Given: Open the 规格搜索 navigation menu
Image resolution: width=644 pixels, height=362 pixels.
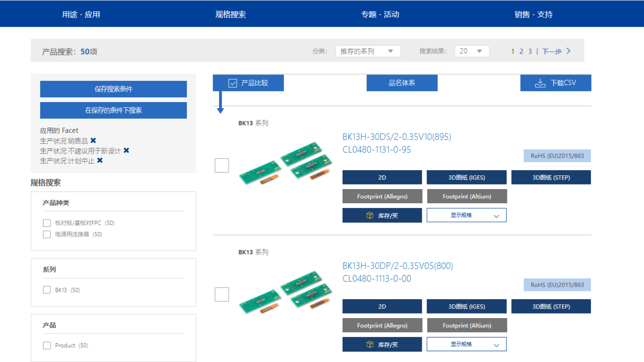Looking at the screenshot, I should coord(230,14).
